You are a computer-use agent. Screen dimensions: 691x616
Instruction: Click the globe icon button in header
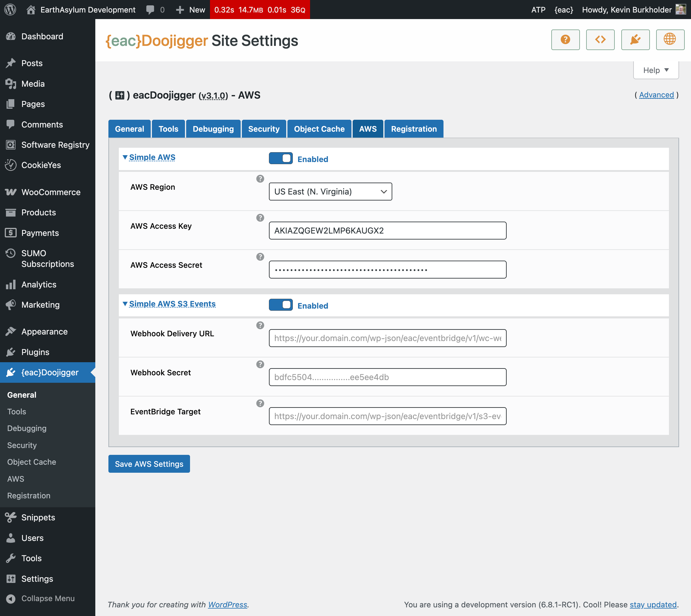[x=670, y=40]
